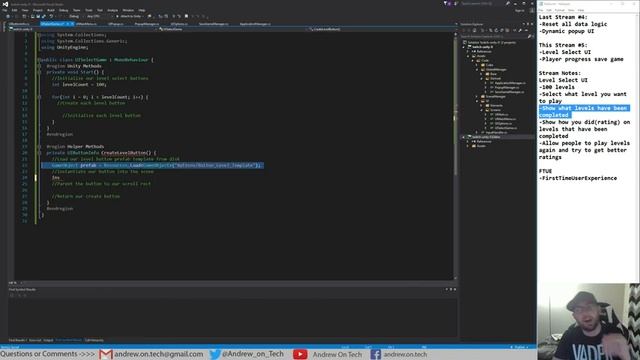Click the Properties wrench icon in Solution Explorer

coord(520,30)
